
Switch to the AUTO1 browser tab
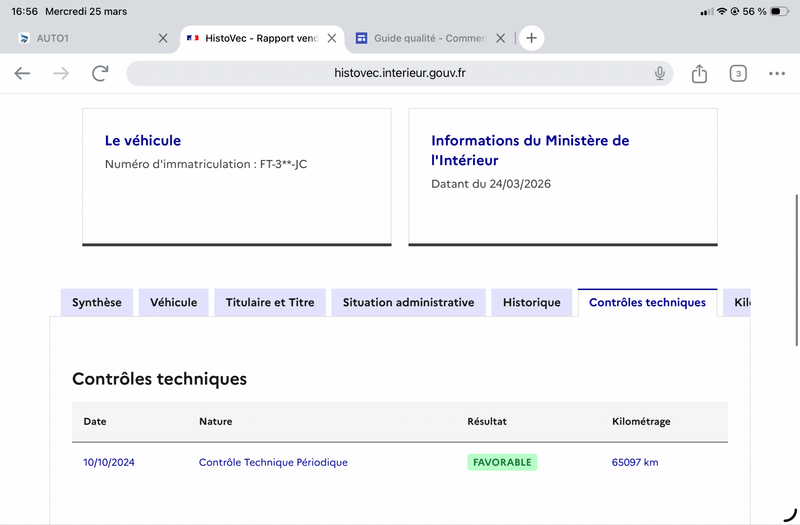click(x=80, y=38)
